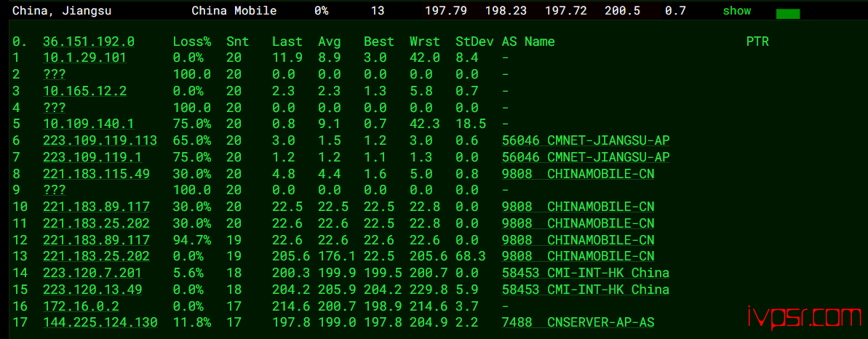Click the 229.8 worst value
The image size is (868, 339).
click(x=429, y=289)
